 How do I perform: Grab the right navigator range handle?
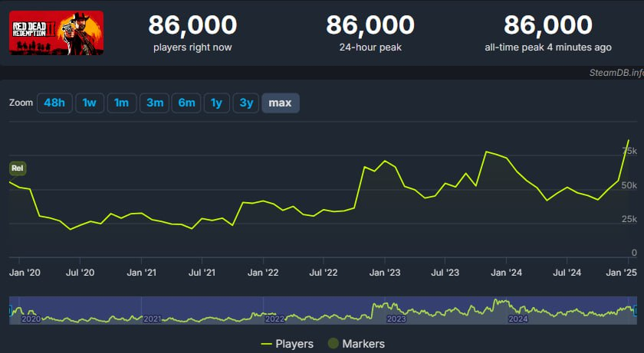(x=636, y=311)
